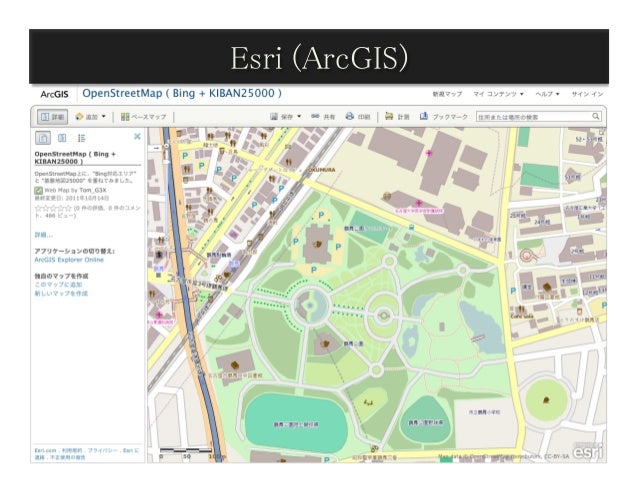
Task: Close the details side panel
Action: [x=137, y=136]
